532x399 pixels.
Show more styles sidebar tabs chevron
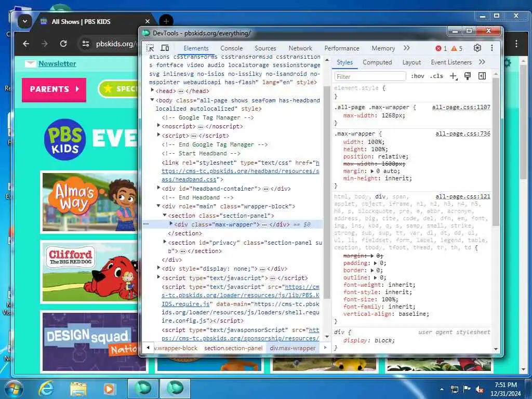(482, 62)
